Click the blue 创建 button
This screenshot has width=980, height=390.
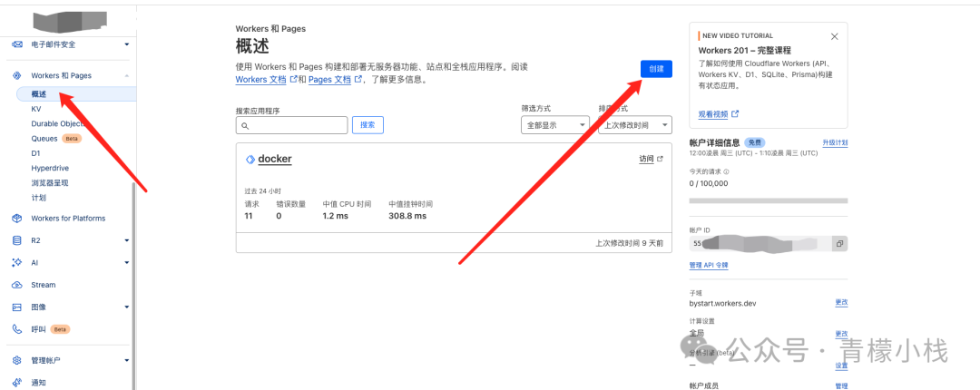coord(656,69)
